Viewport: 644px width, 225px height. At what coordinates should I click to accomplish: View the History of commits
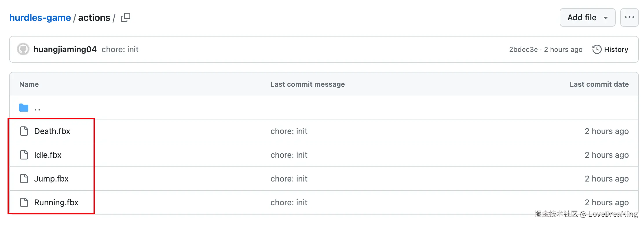tap(616, 50)
